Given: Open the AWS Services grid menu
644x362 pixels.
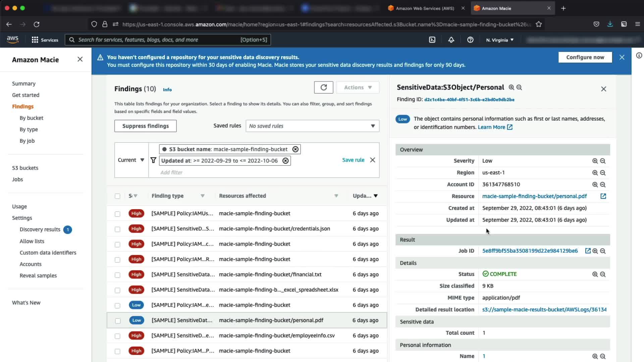Looking at the screenshot, I should (35, 40).
